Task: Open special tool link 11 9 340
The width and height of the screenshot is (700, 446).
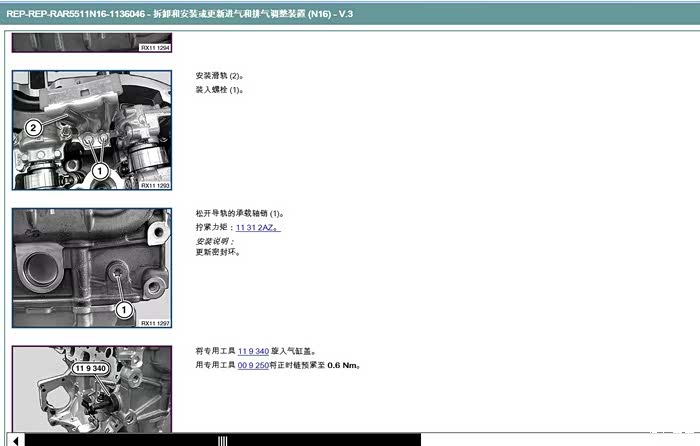Action: tap(253, 351)
